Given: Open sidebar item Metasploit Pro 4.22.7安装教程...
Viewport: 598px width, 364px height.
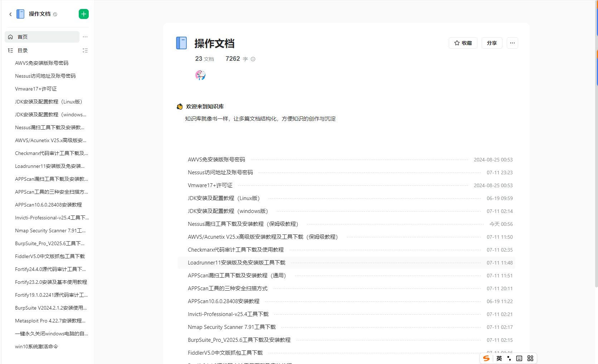Looking at the screenshot, I should click(50, 321).
